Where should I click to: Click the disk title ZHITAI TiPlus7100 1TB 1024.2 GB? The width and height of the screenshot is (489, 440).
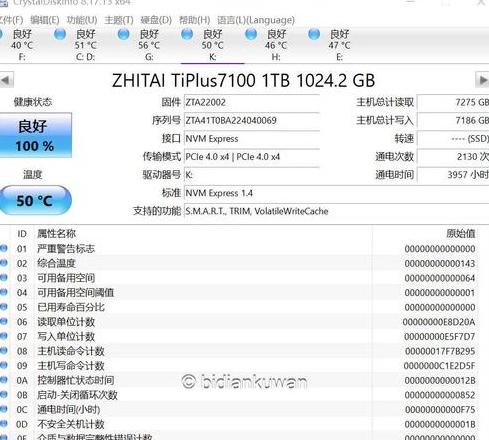click(x=243, y=80)
